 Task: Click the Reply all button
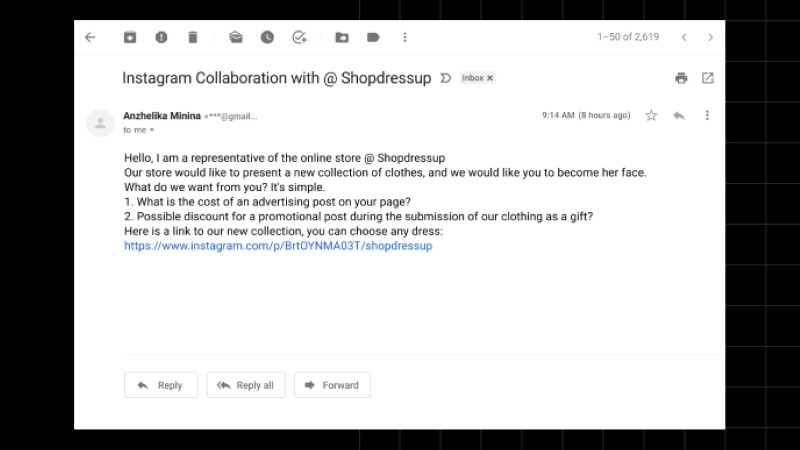pyautogui.click(x=246, y=385)
